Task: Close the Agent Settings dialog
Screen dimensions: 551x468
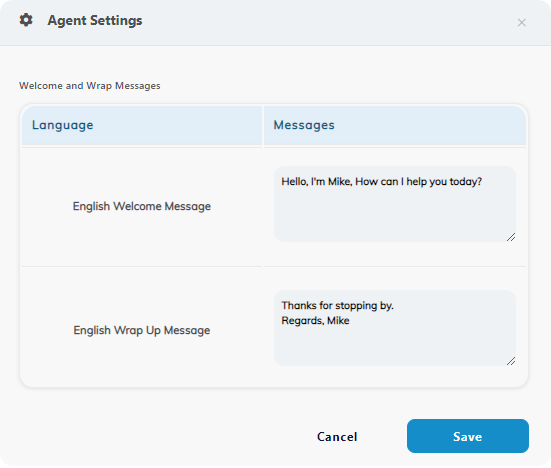Action: coord(521,22)
